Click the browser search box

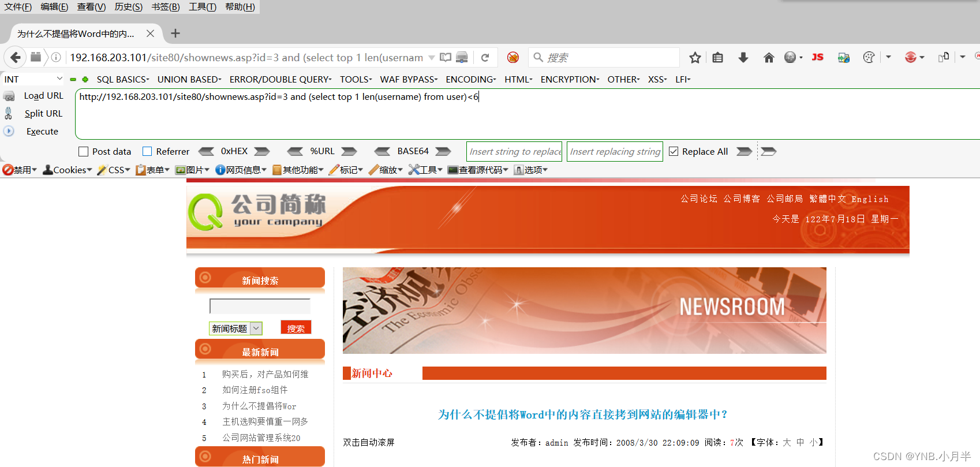point(604,57)
